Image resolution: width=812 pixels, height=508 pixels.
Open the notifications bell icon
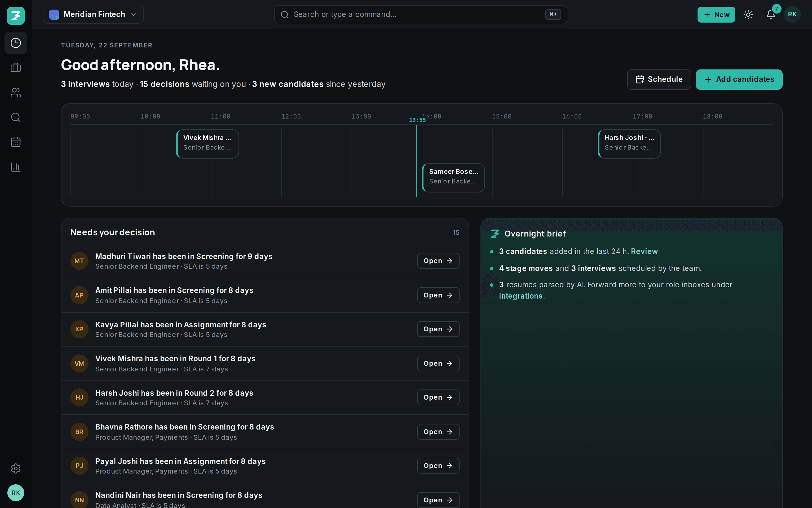pyautogui.click(x=771, y=14)
